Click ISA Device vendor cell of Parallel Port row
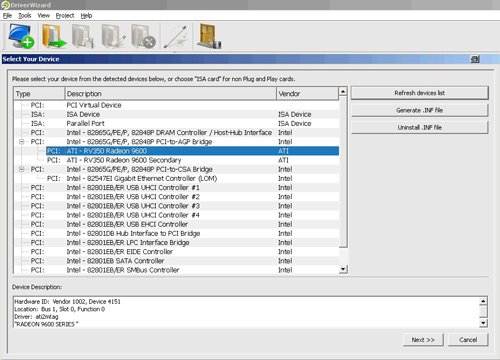Screen dimensions: 500x360 point(295,124)
